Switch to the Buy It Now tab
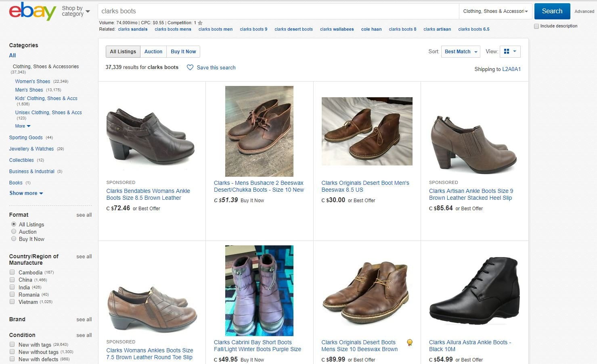This screenshot has width=597, height=364. tap(183, 52)
